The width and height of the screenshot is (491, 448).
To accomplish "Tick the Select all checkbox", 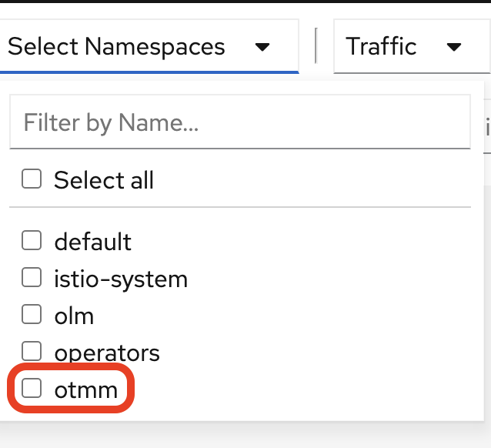I will click(31, 179).
